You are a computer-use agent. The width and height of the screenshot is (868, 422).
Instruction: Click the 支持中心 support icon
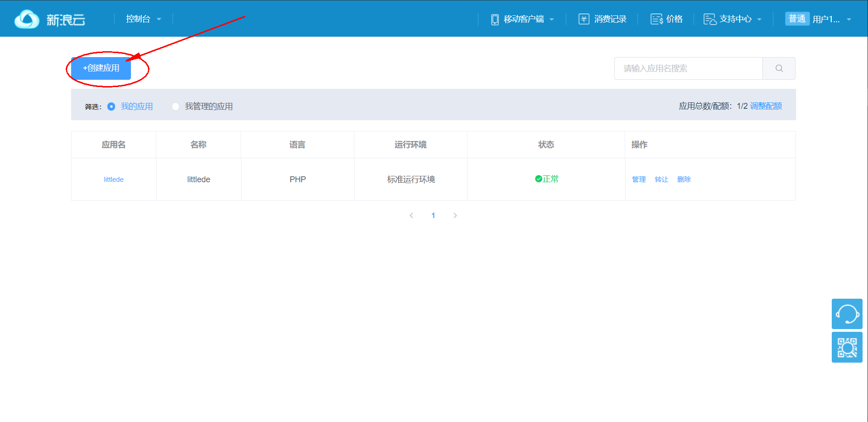click(709, 19)
